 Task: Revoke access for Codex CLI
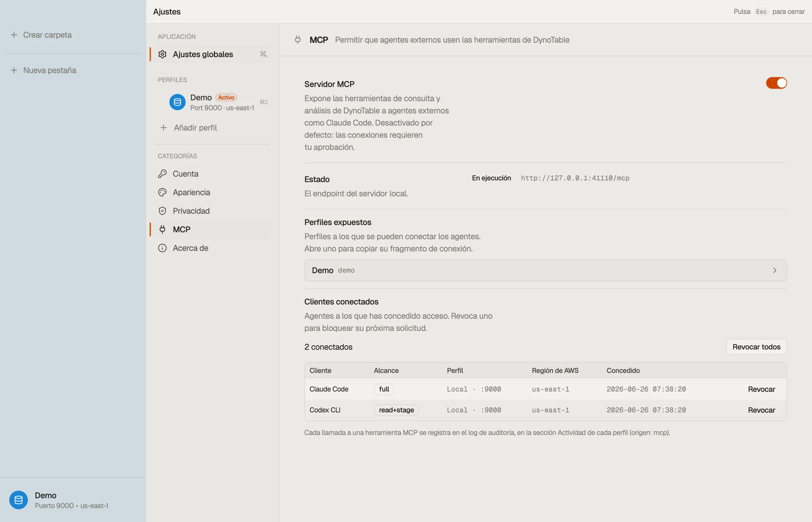coord(761,410)
